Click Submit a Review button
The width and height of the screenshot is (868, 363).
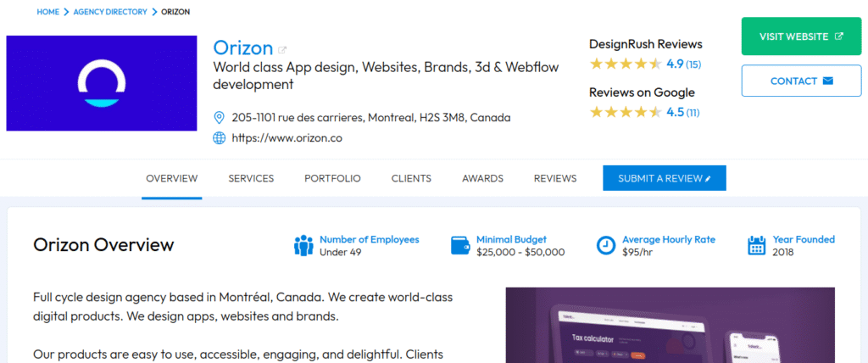click(x=665, y=178)
